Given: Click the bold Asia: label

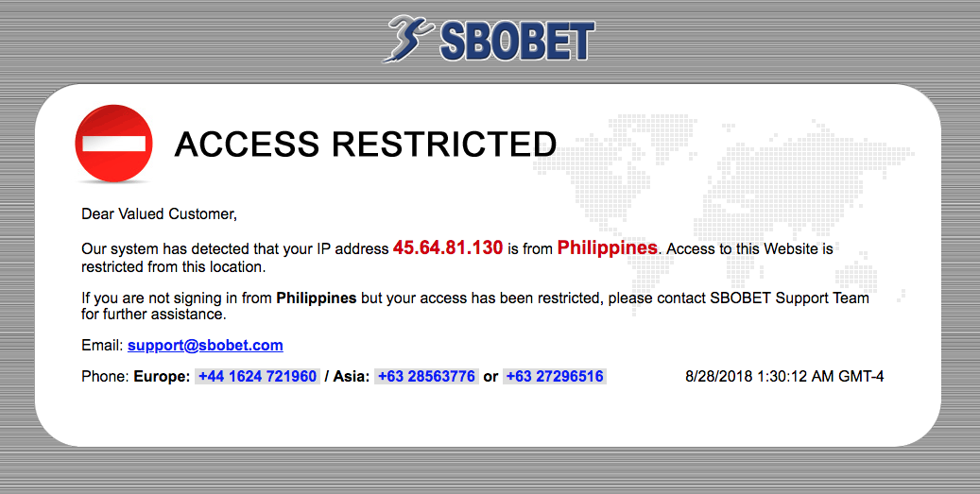Looking at the screenshot, I should 352,377.
